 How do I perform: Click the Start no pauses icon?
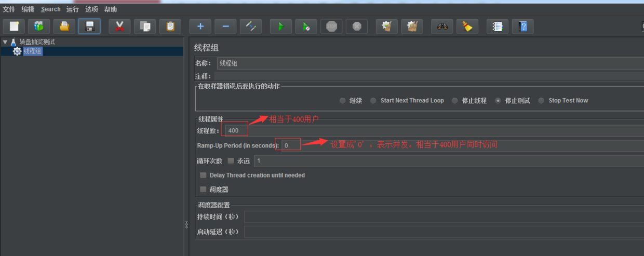(x=306, y=26)
